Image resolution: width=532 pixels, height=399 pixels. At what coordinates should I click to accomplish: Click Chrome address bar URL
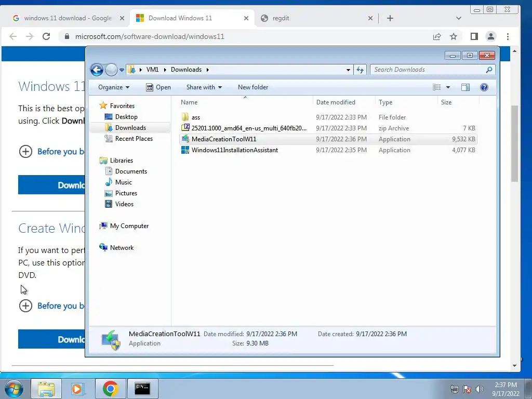click(x=150, y=37)
